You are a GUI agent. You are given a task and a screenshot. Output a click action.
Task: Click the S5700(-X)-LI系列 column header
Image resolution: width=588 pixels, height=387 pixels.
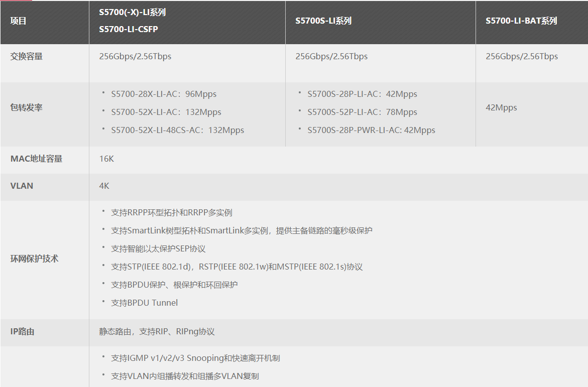[x=133, y=13]
